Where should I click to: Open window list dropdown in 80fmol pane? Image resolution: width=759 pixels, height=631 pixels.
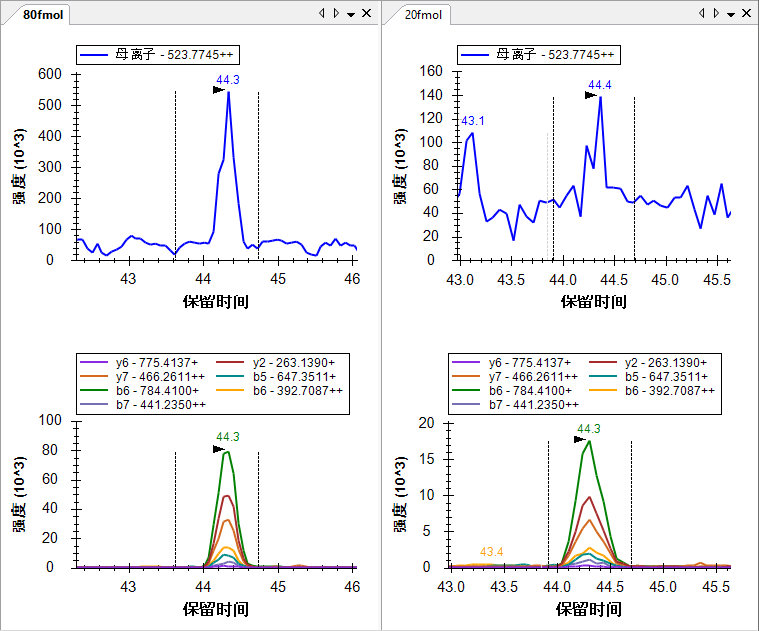point(351,14)
